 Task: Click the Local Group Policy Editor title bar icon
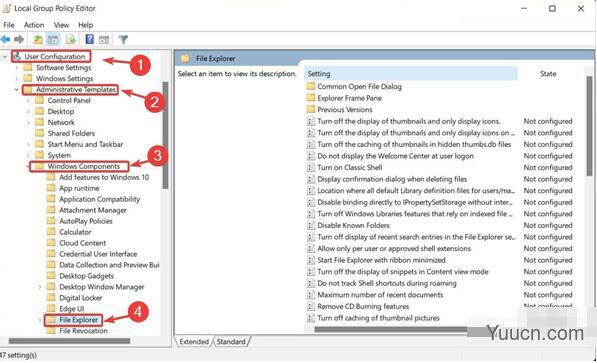[x=6, y=8]
